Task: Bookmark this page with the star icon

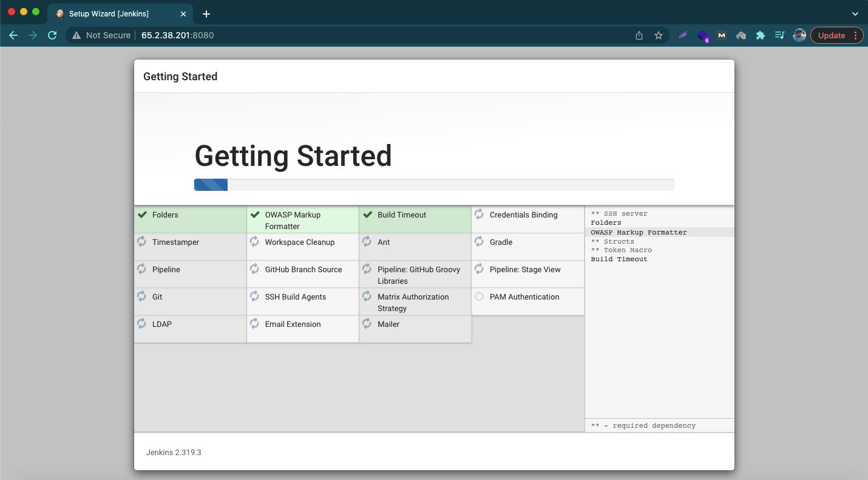Action: tap(659, 35)
